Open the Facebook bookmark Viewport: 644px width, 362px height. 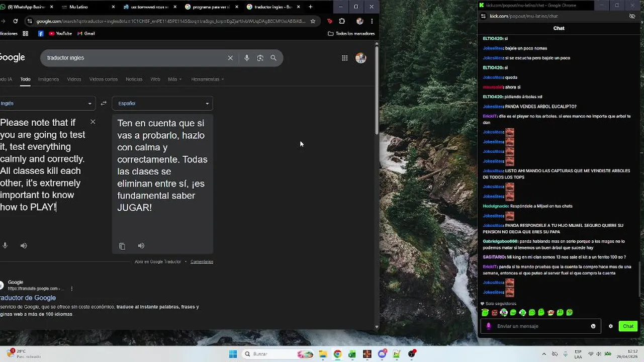(x=41, y=34)
